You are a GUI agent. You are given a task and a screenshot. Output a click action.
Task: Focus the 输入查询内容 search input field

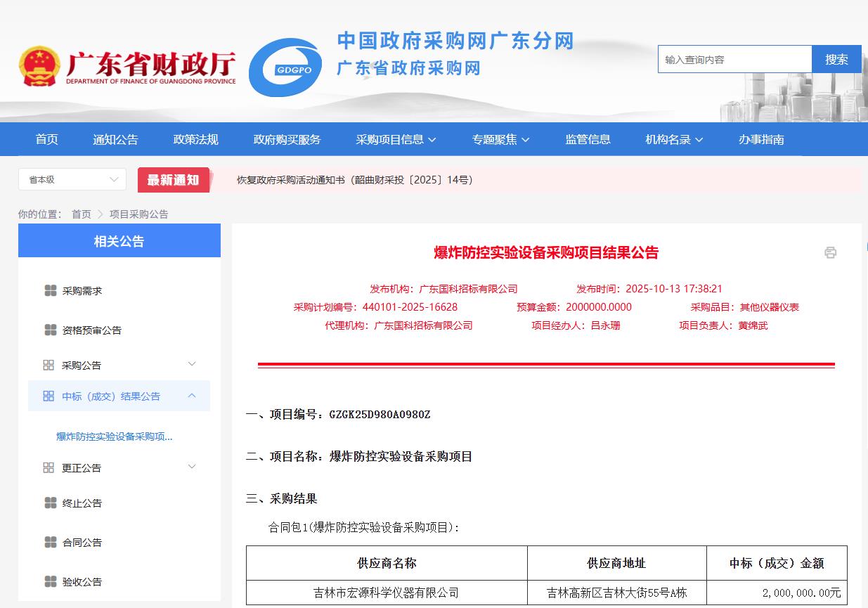(x=734, y=60)
